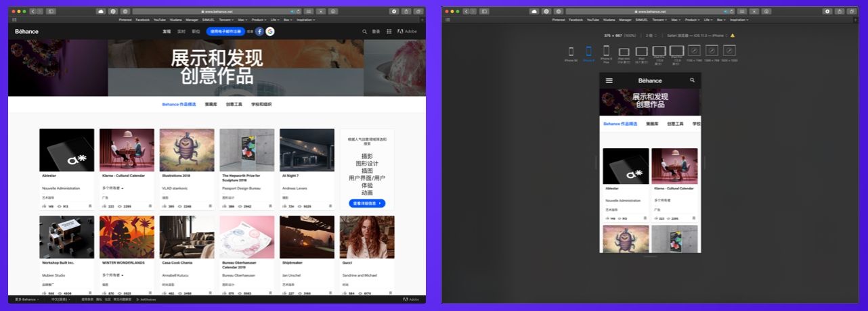This screenshot has width=868, height=311.
Task: Select the Behance 作品精选 tab in left window
Action: pos(179,104)
